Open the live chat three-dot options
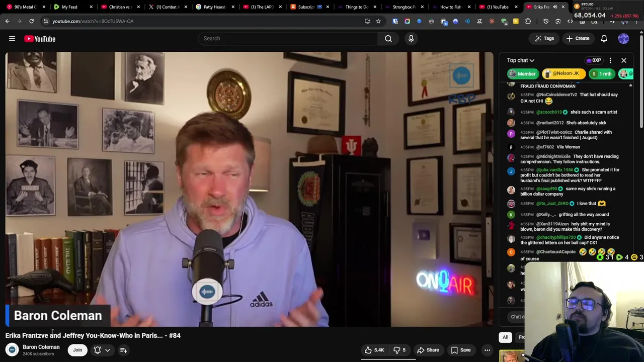 pyautogui.click(x=610, y=60)
